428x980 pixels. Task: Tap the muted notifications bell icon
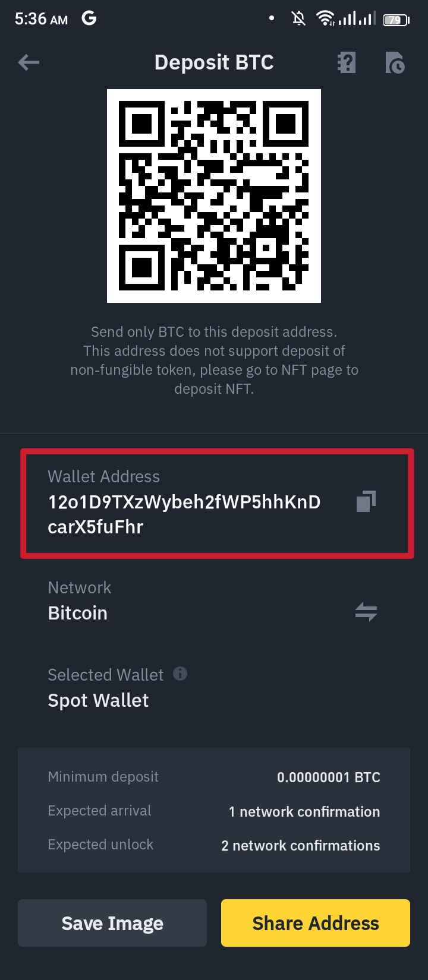tap(299, 19)
